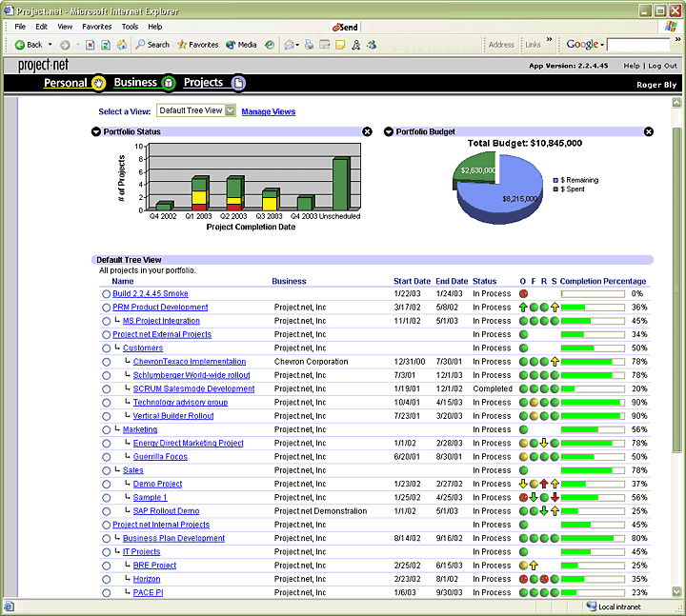Click red overall status icon for Build 2.2.4.45 Smoke
This screenshot has width=686, height=616.
pyautogui.click(x=523, y=294)
